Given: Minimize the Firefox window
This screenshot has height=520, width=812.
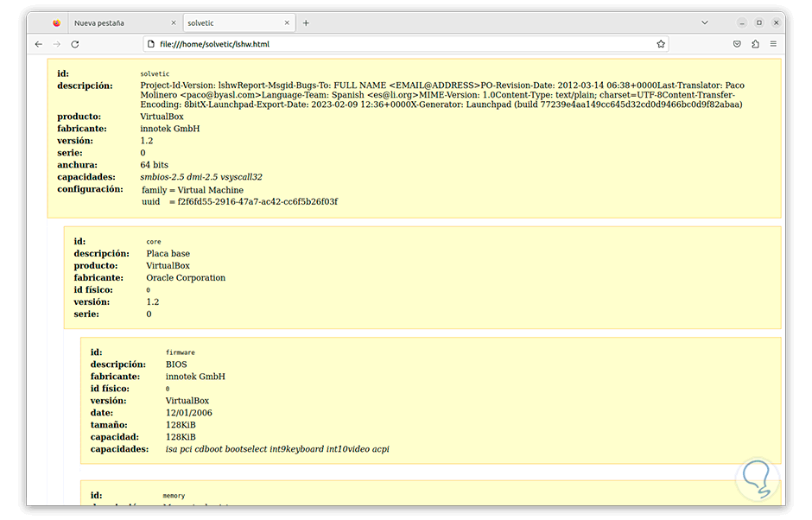Looking at the screenshot, I should click(x=741, y=22).
